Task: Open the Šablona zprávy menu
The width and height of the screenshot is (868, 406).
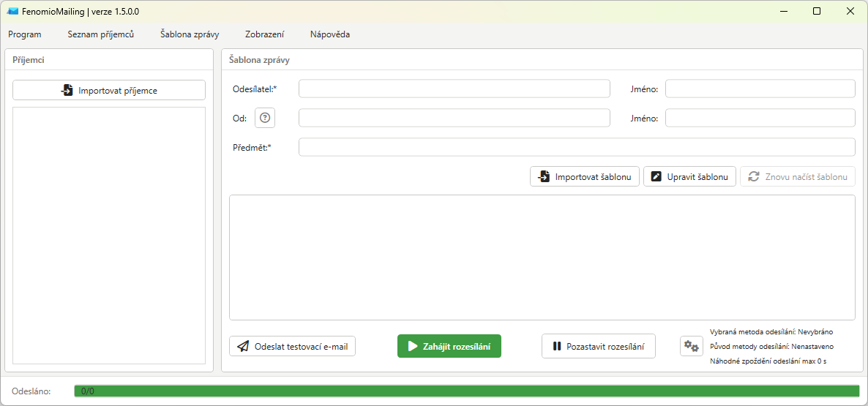Action: (190, 34)
